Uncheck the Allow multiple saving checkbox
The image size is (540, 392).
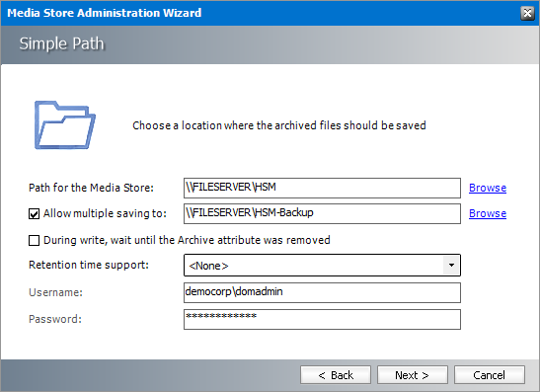pyautogui.click(x=34, y=214)
